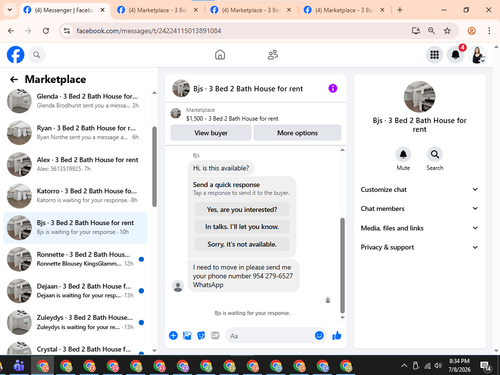The height and width of the screenshot is (375, 500).
Task: Expand Customize chat section
Action: [x=419, y=189]
